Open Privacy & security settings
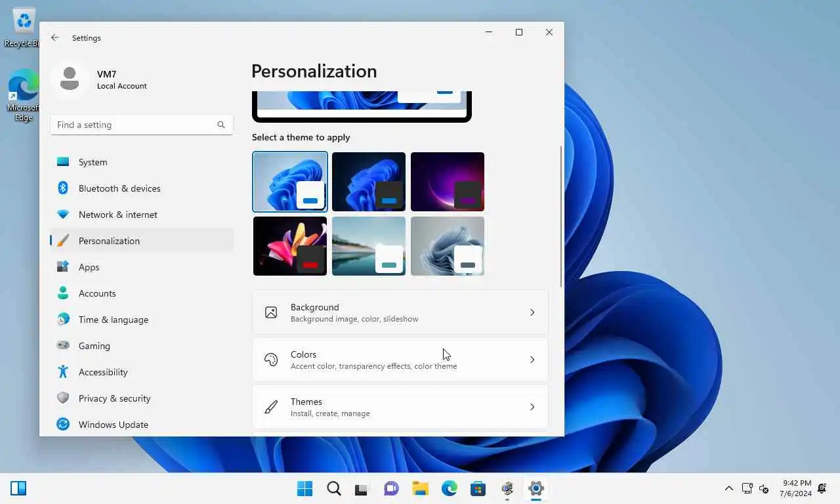The height and width of the screenshot is (504, 840). click(142, 398)
